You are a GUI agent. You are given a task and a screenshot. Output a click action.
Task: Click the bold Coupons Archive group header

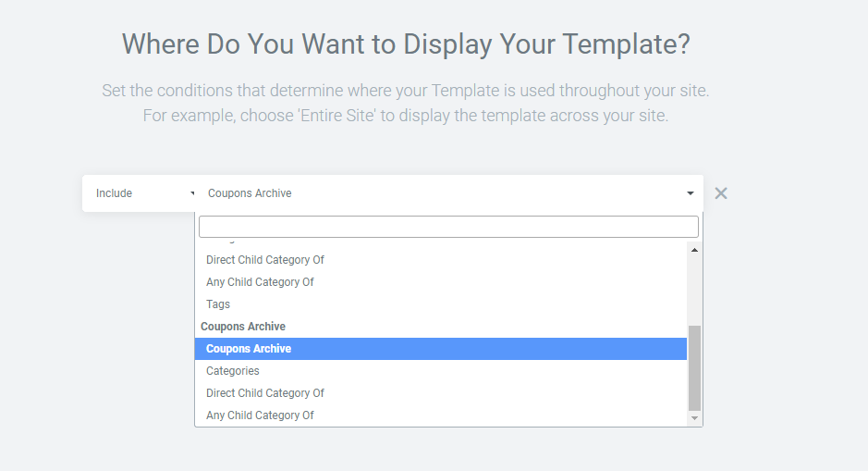243,327
